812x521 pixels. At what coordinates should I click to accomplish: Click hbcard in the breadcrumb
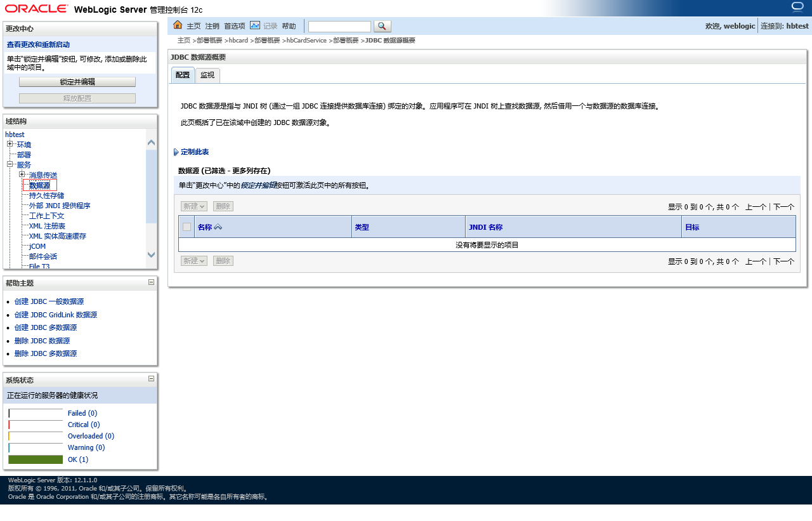pos(239,41)
